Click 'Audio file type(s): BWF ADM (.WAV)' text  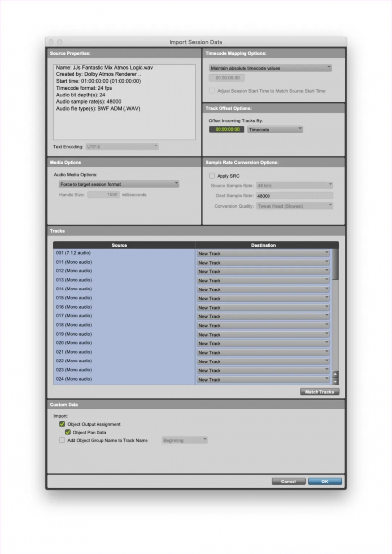click(x=98, y=109)
